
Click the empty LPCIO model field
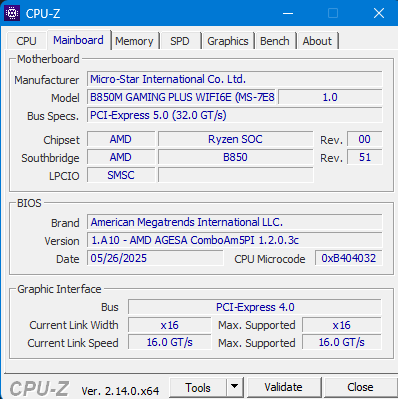(235, 175)
